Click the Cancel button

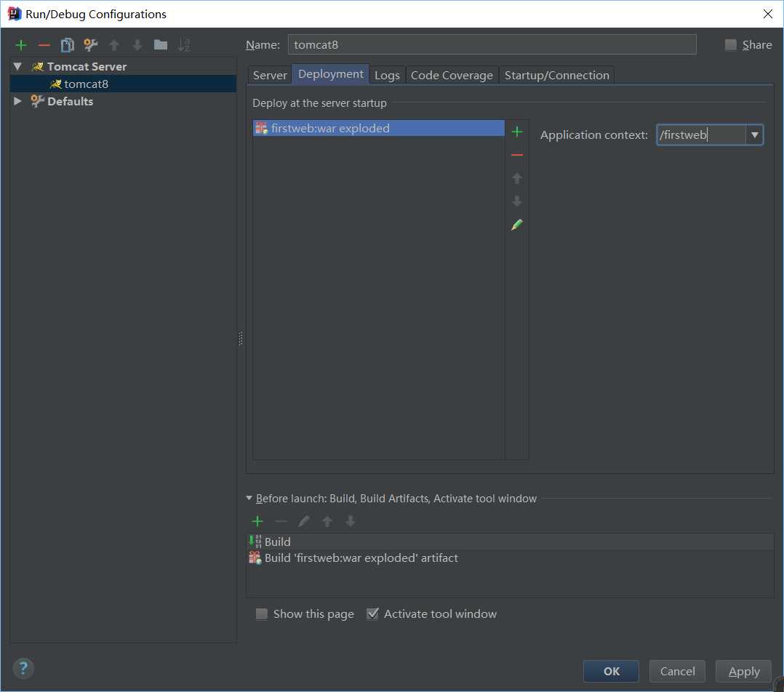(x=677, y=671)
